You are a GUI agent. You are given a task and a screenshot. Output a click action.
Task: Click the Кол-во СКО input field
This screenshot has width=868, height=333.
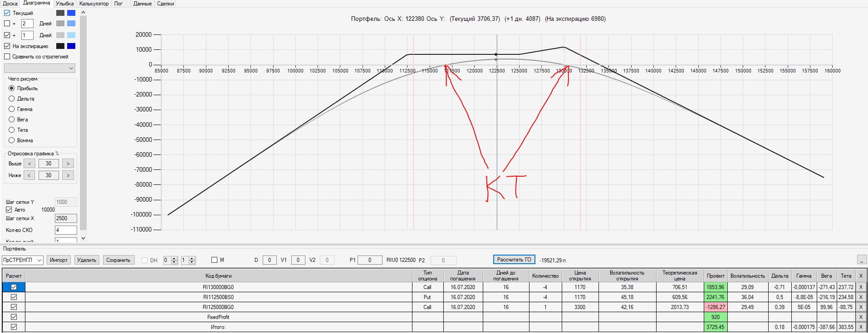(x=66, y=230)
